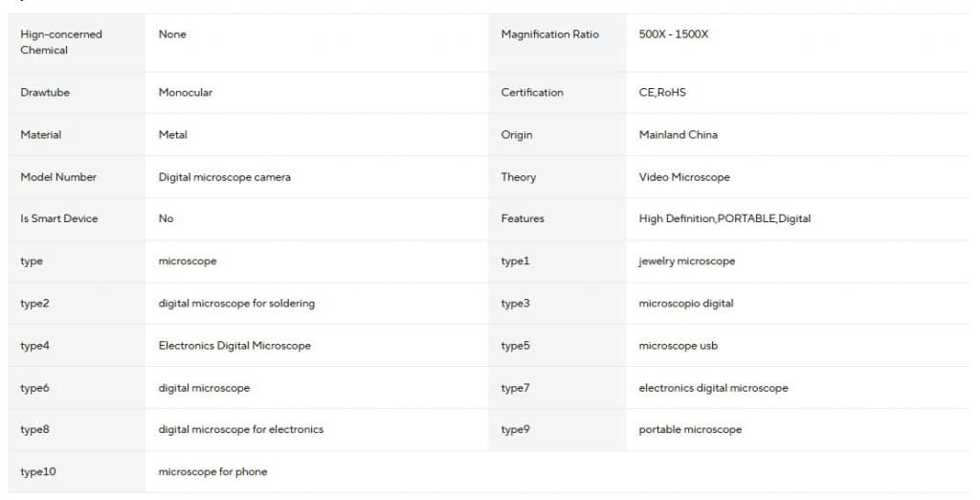980x500 pixels.
Task: Click digital microscope for electronics text
Action: point(240,429)
